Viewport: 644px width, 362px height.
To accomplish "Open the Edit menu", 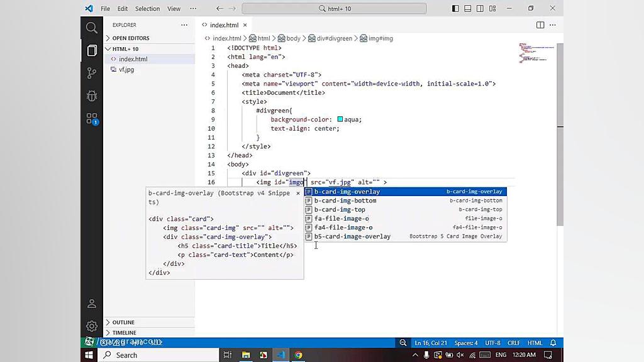I will (x=123, y=8).
